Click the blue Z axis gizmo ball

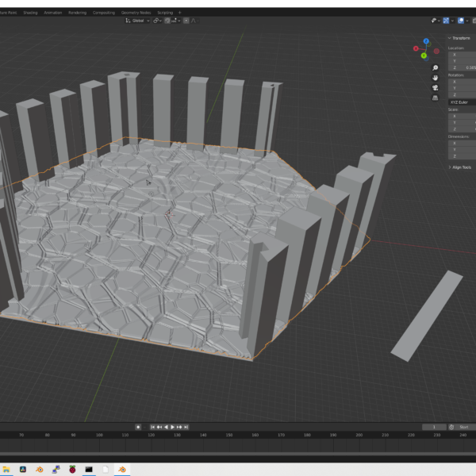[x=427, y=40]
